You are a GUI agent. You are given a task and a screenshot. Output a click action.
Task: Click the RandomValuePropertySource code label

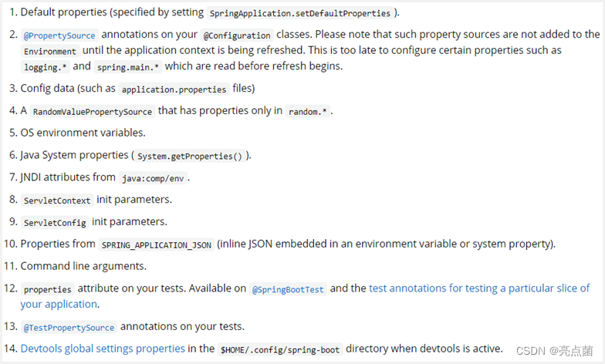click(x=93, y=112)
